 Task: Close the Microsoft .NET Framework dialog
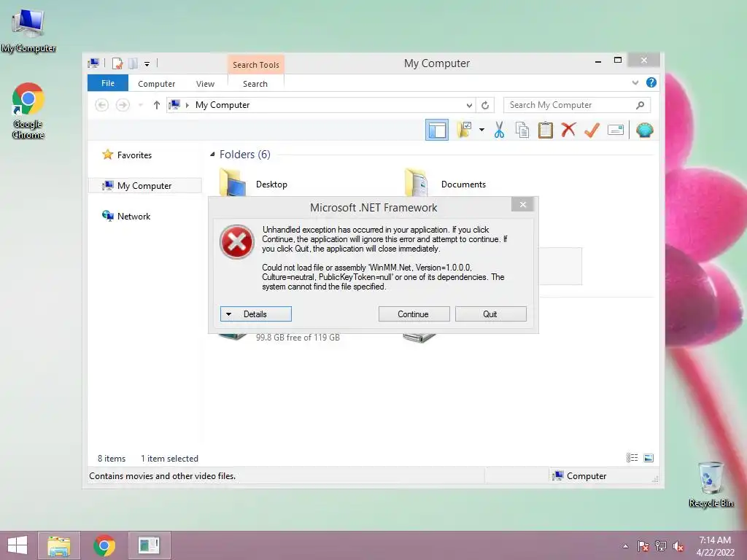coord(522,204)
